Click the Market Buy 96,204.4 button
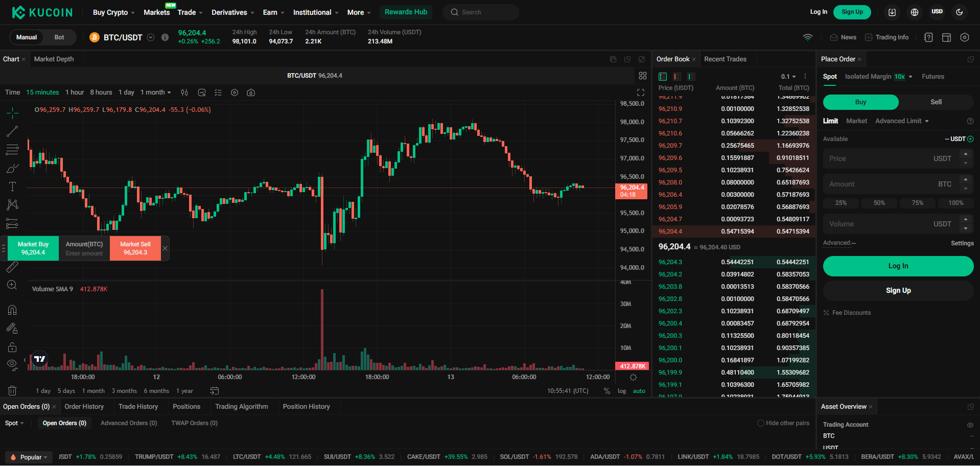980x466 pixels. click(x=33, y=248)
